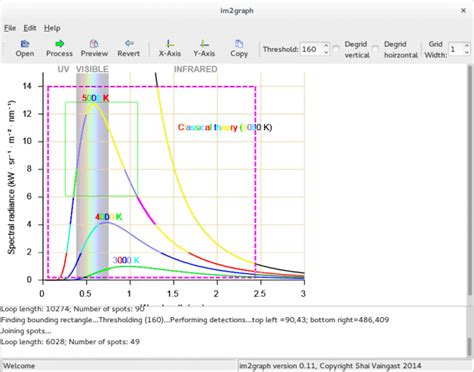
Task: Click the 3000 K curve label
Action: pos(126,260)
